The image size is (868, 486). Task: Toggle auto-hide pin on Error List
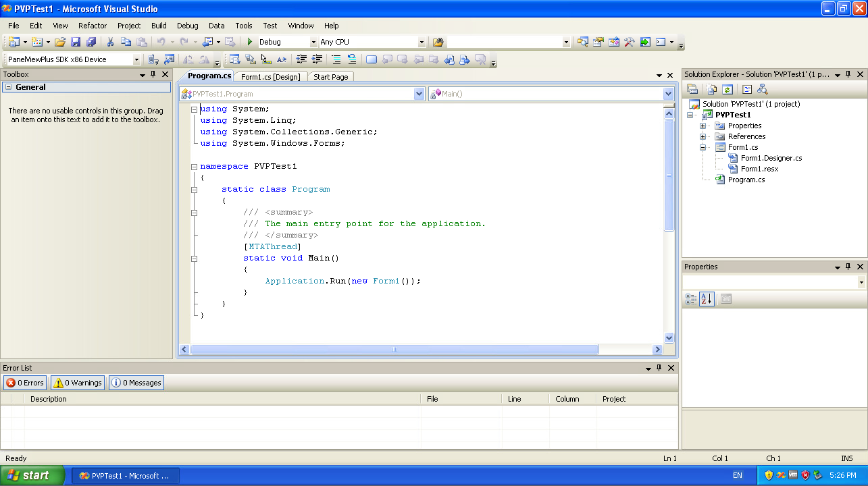click(659, 368)
